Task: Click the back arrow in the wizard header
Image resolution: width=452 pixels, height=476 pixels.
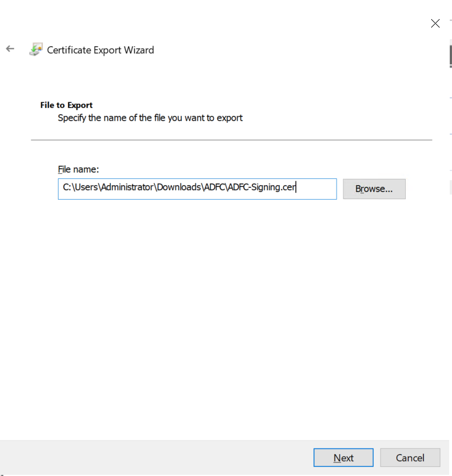Action: (x=10, y=49)
